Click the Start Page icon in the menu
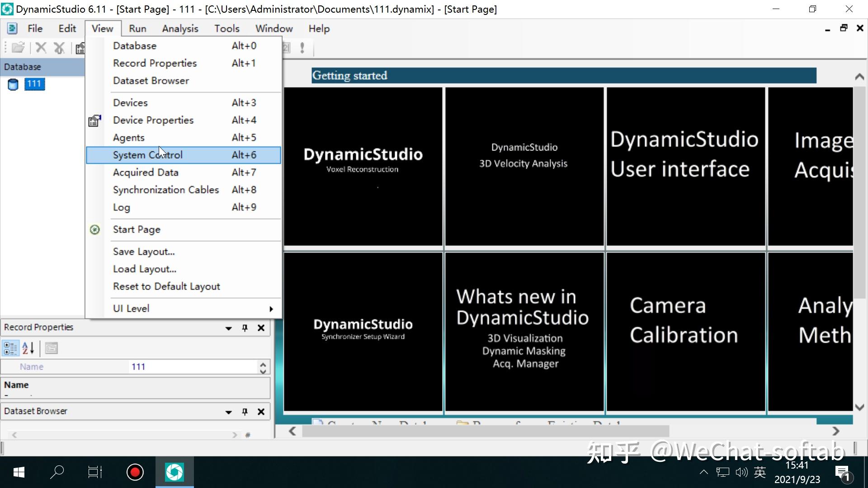Viewport: 868px width, 488px height. coord(94,230)
